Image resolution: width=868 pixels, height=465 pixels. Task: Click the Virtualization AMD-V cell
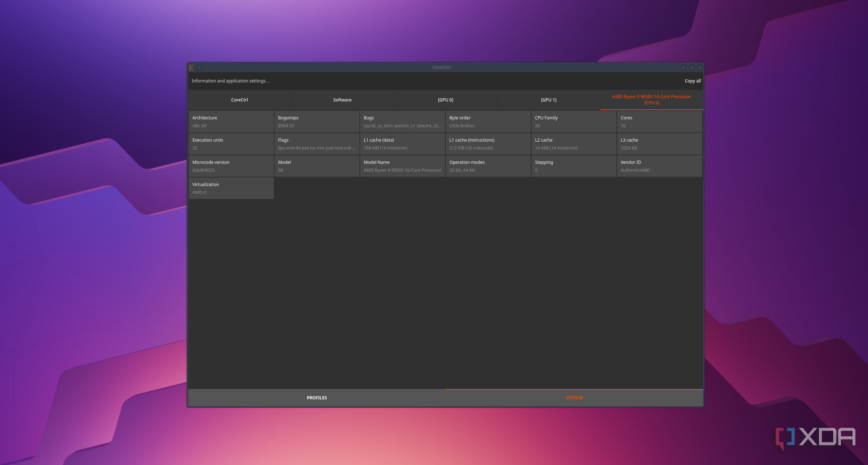pyautogui.click(x=231, y=189)
